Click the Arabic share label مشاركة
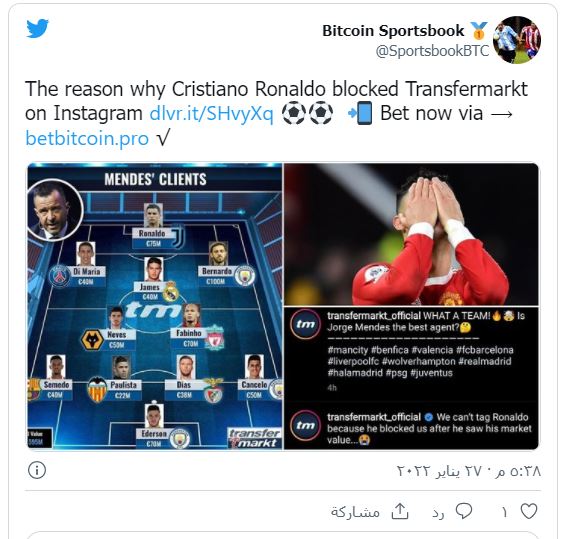The image size is (563, 539). tap(355, 512)
